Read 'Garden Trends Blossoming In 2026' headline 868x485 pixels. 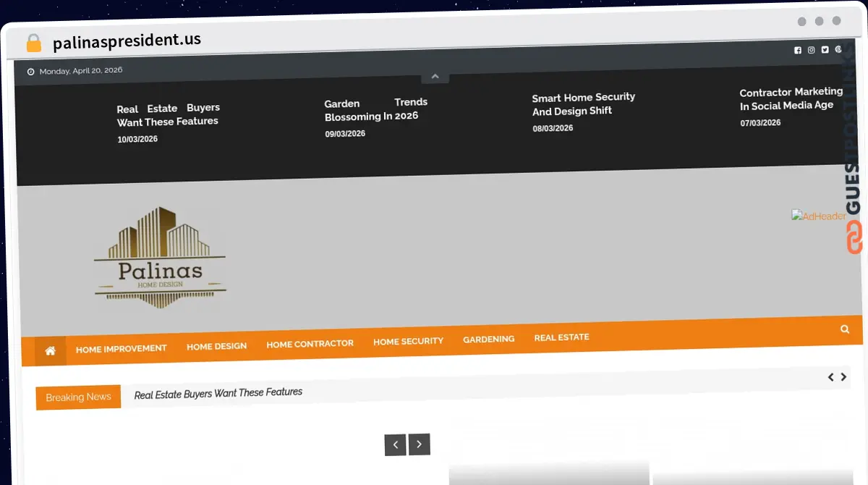(376, 109)
